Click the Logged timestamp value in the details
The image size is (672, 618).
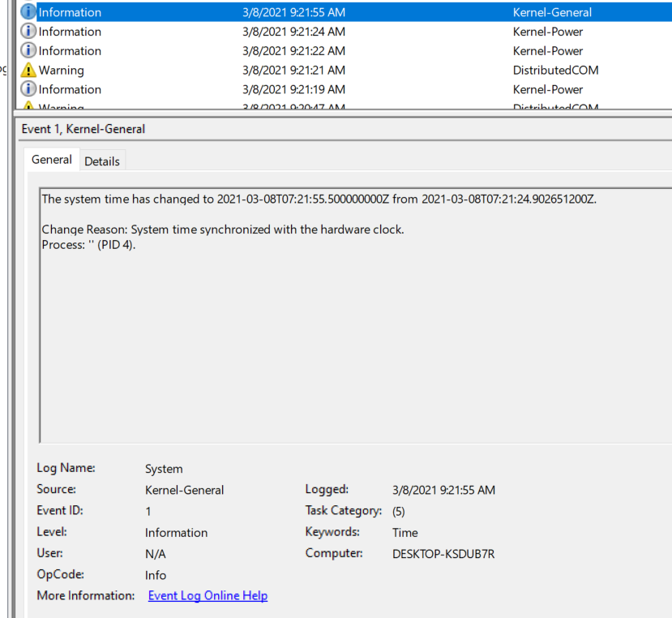tap(443, 490)
